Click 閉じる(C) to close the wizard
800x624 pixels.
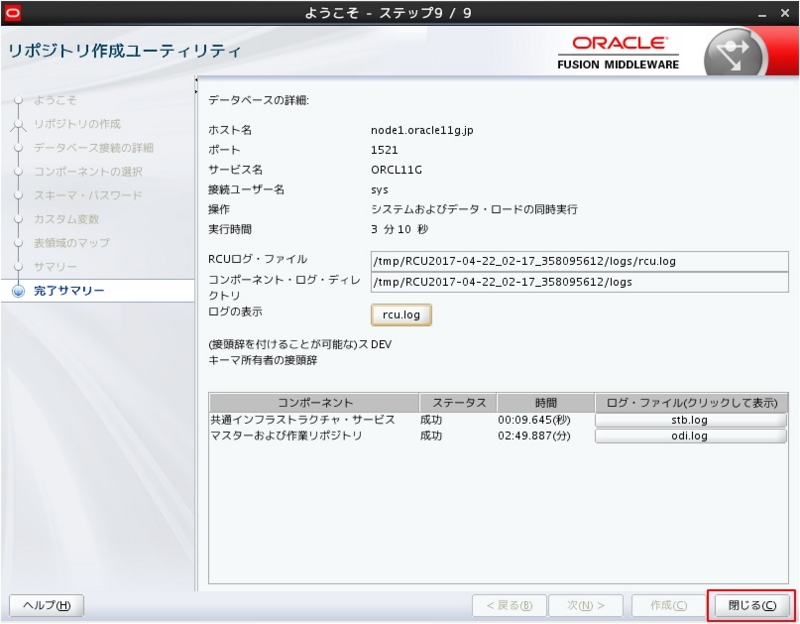[x=752, y=606]
